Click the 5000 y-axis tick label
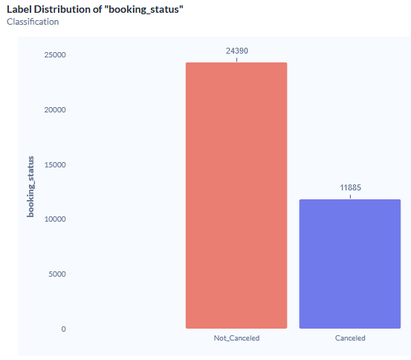Image resolution: width=411 pixels, height=360 pixels. (57, 274)
